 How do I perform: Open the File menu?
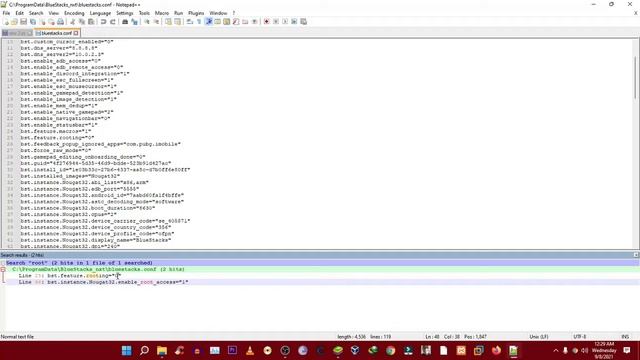tap(6, 13)
